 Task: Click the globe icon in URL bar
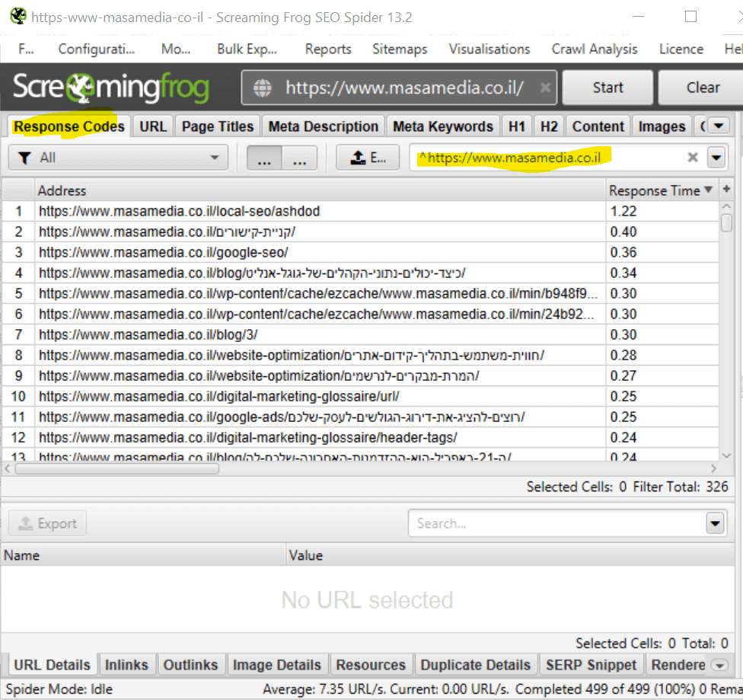(263, 88)
